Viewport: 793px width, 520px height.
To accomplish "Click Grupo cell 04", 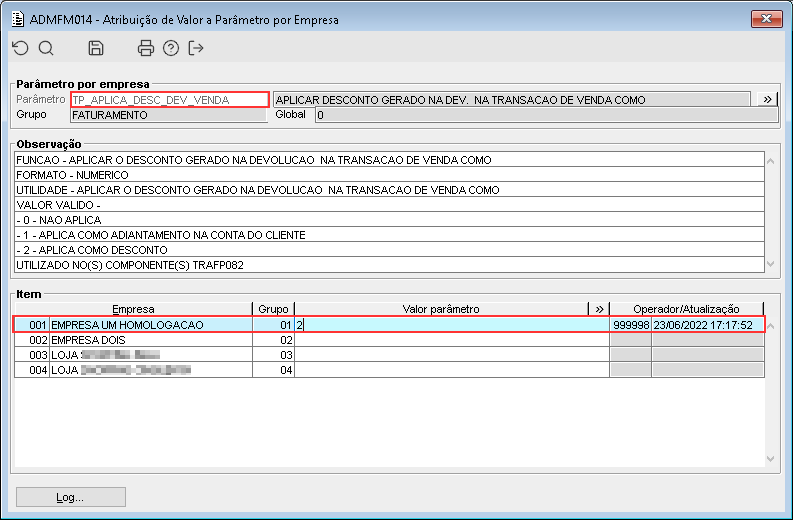I will tap(273, 370).
